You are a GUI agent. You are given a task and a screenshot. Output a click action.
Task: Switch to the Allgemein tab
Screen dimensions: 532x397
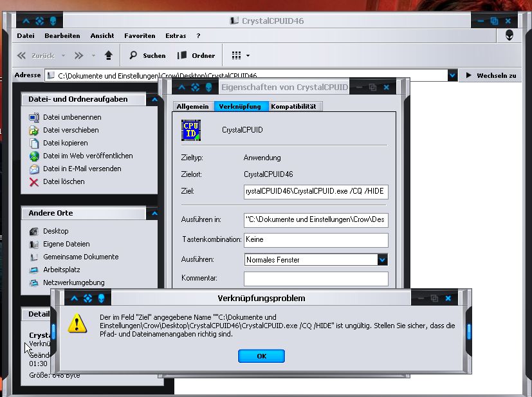pyautogui.click(x=193, y=106)
